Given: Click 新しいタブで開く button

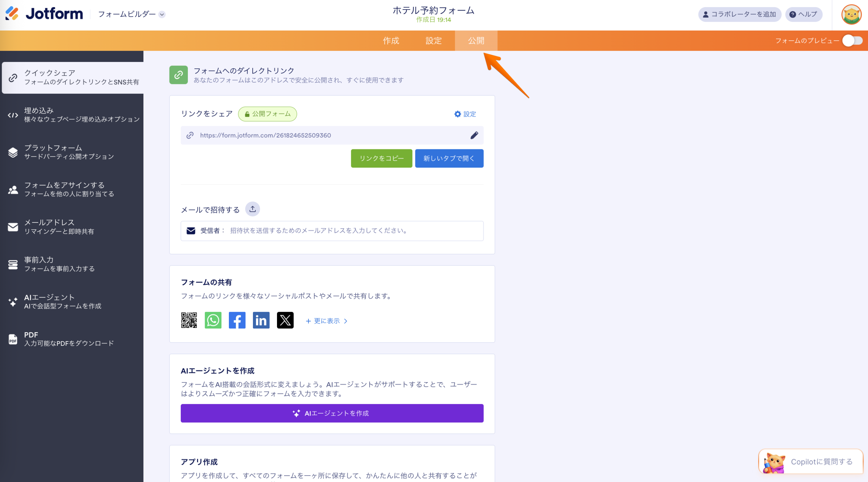Looking at the screenshot, I should coord(449,159).
